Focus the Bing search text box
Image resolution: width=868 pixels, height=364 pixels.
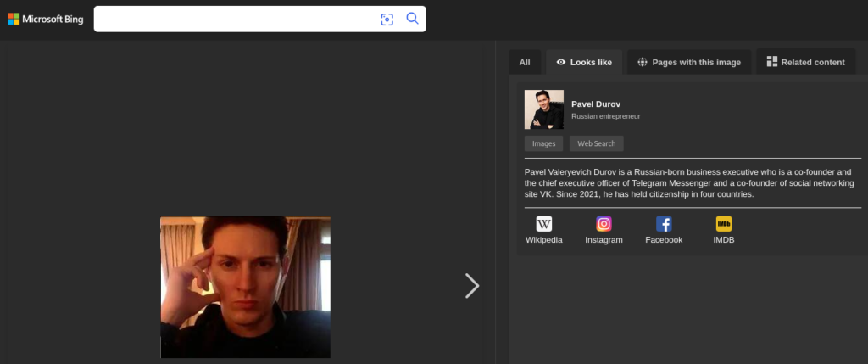[233, 19]
